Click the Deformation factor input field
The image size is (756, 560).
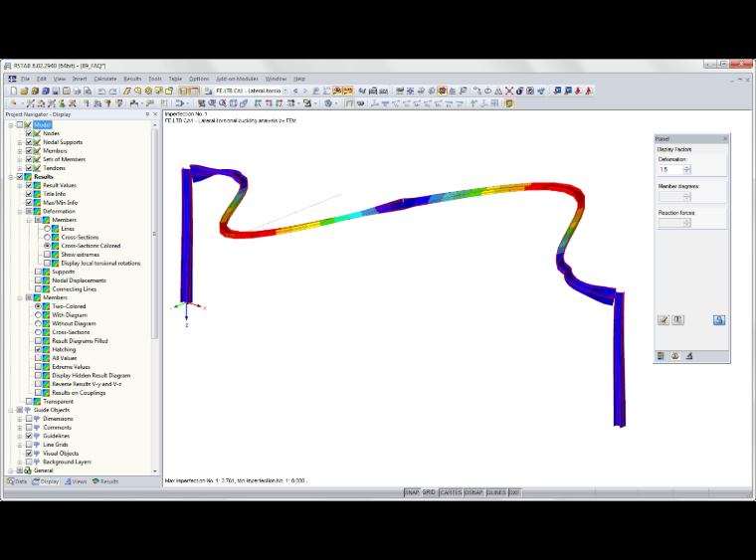click(x=670, y=170)
